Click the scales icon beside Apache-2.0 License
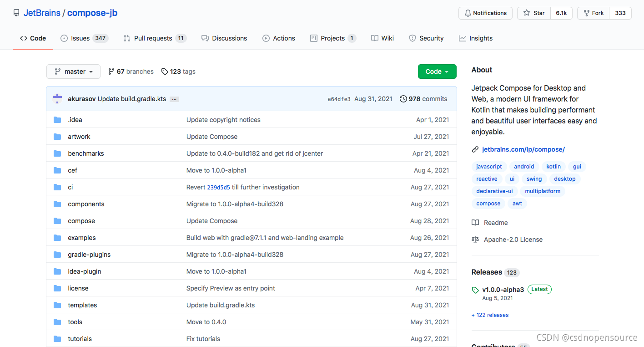Viewport: 644px width, 347px height. [475, 240]
